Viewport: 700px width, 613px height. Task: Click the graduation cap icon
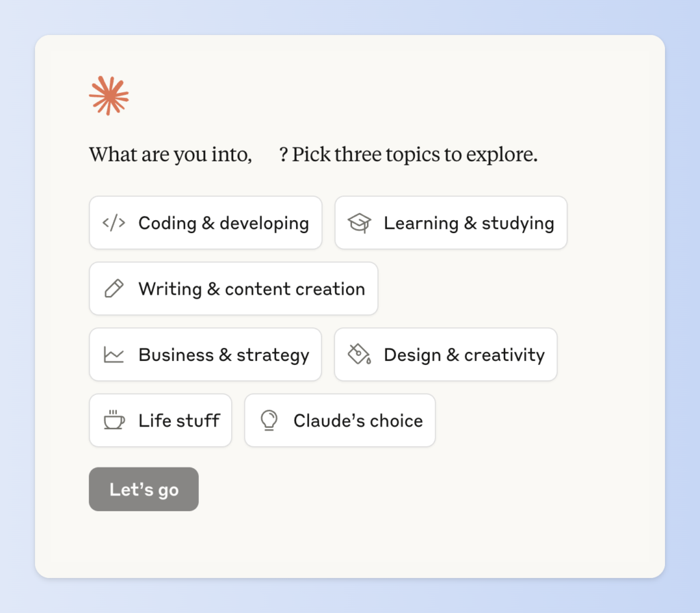tap(359, 223)
